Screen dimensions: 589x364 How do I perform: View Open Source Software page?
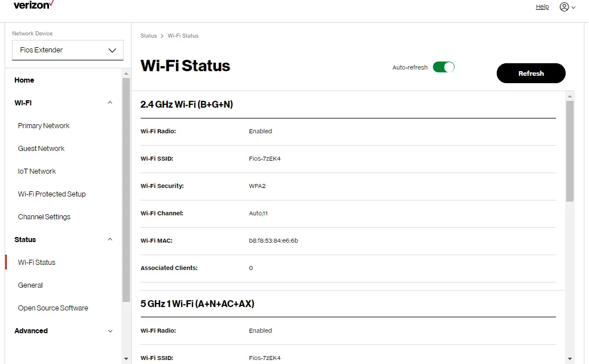(x=53, y=308)
